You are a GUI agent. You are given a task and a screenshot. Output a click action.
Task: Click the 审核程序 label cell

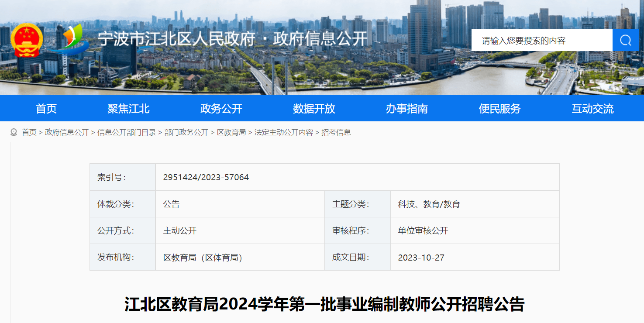(x=358, y=230)
